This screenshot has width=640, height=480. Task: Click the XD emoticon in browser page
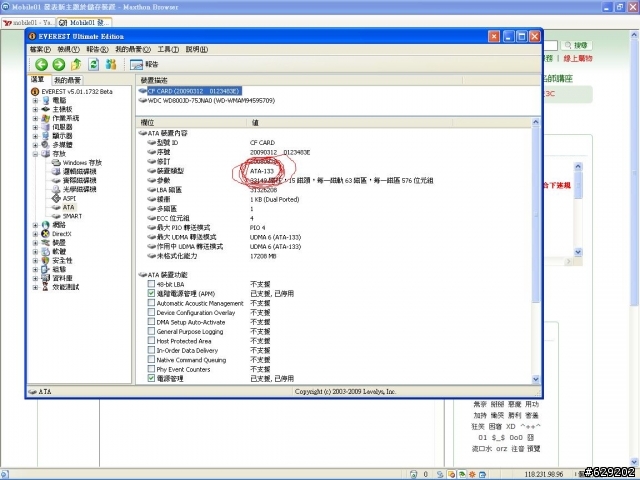pos(511,427)
